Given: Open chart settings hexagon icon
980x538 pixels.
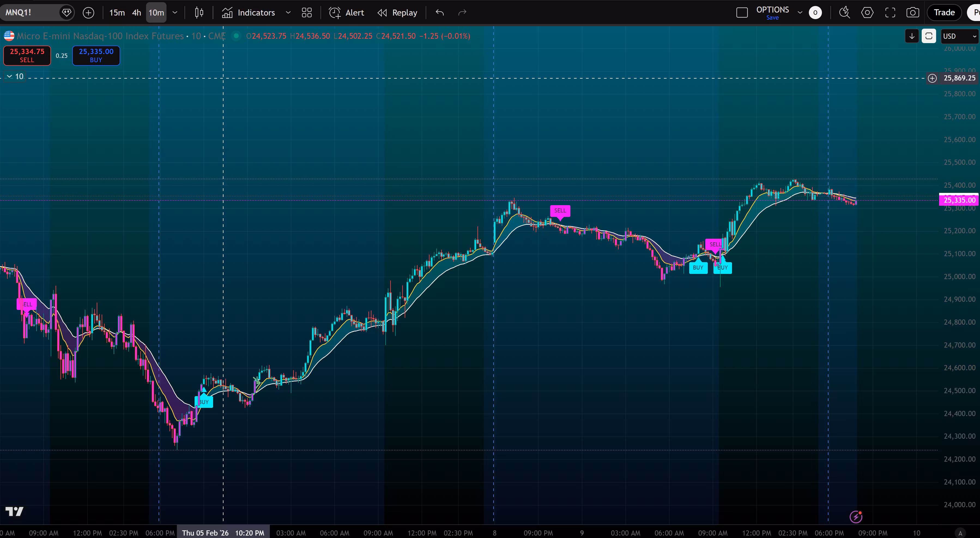Looking at the screenshot, I should pyautogui.click(x=867, y=13).
